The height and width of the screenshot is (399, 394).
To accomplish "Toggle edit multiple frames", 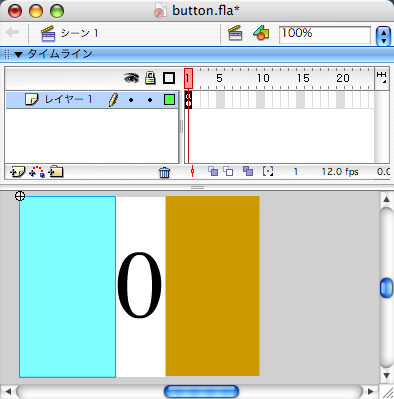I will [248, 171].
